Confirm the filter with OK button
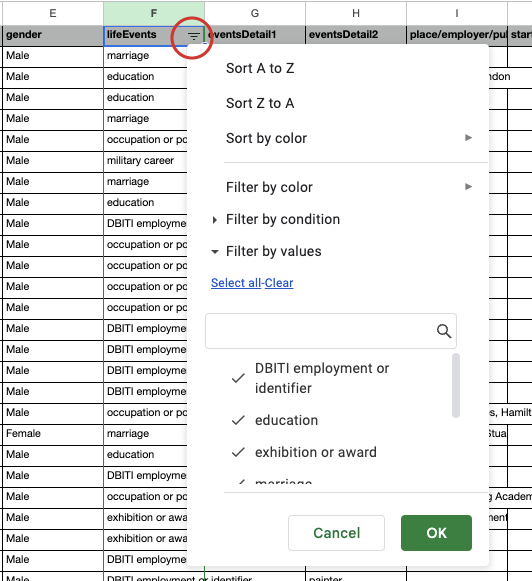Viewport: 532px width, 581px height. [436, 533]
